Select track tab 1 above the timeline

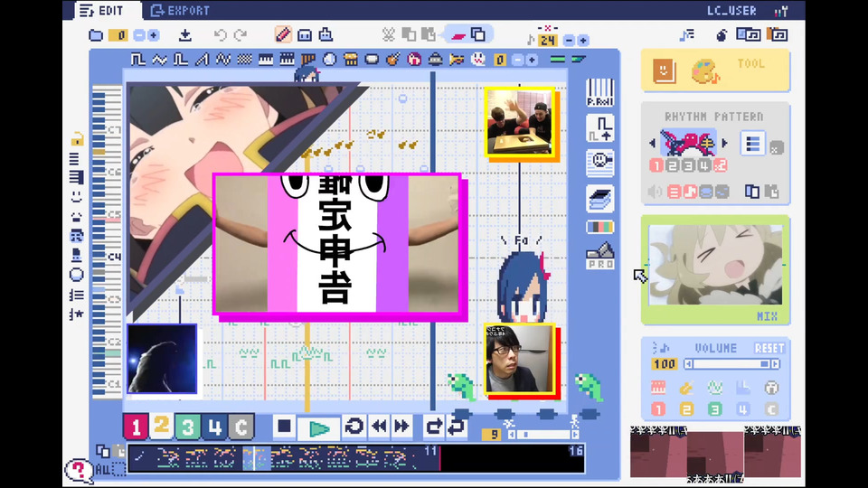click(x=136, y=427)
